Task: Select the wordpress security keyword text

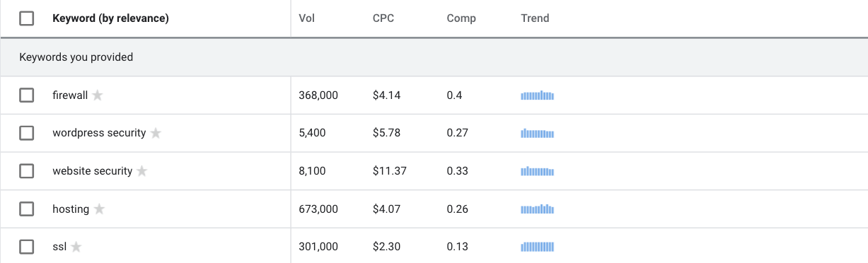Action: coord(99,133)
